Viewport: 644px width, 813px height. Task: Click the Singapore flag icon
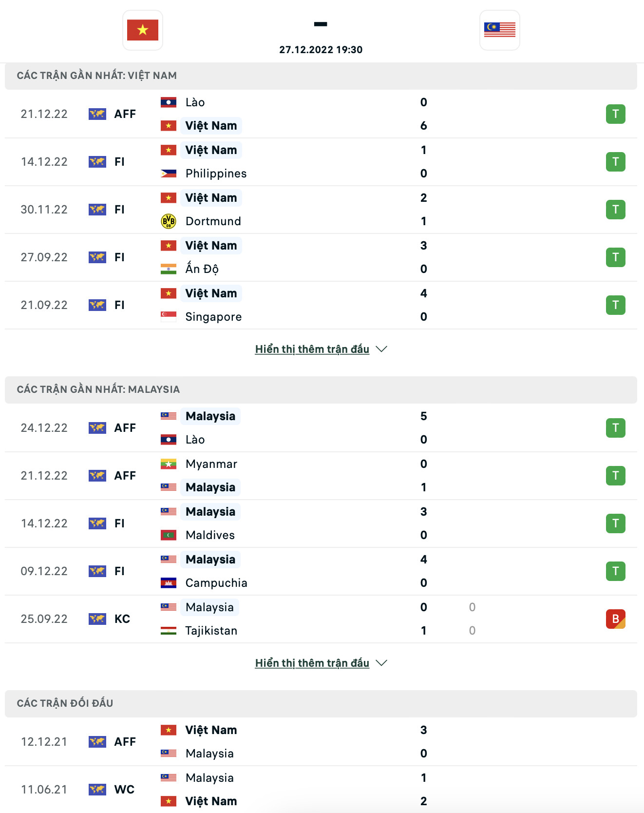(x=169, y=317)
